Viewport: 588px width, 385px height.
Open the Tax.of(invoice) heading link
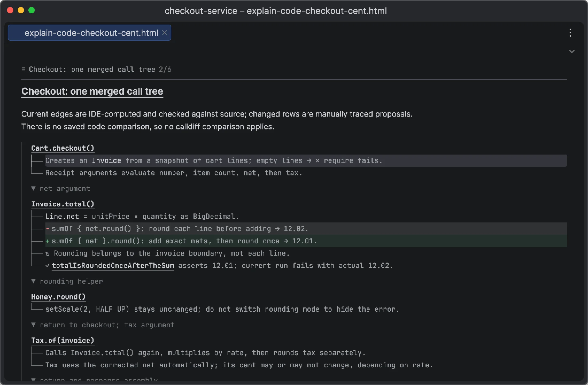pyautogui.click(x=63, y=341)
